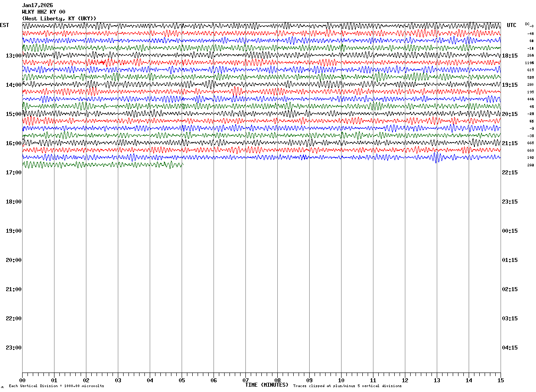
Task: Select the '19:00' EST hour label
Action: pyautogui.click(x=14, y=231)
